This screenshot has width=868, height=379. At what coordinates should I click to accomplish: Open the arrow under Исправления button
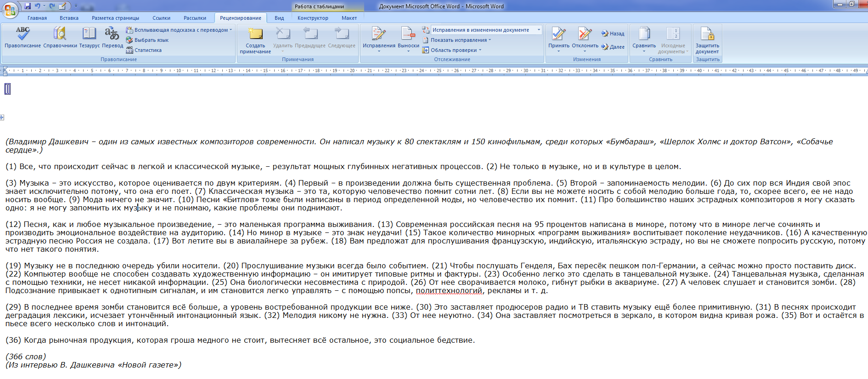379,51
